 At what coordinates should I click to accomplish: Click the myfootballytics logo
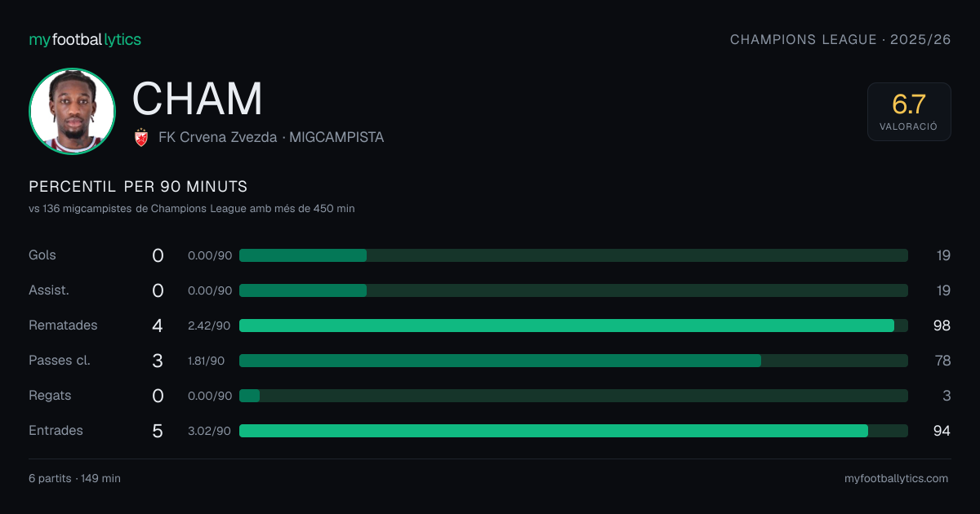tap(85, 39)
